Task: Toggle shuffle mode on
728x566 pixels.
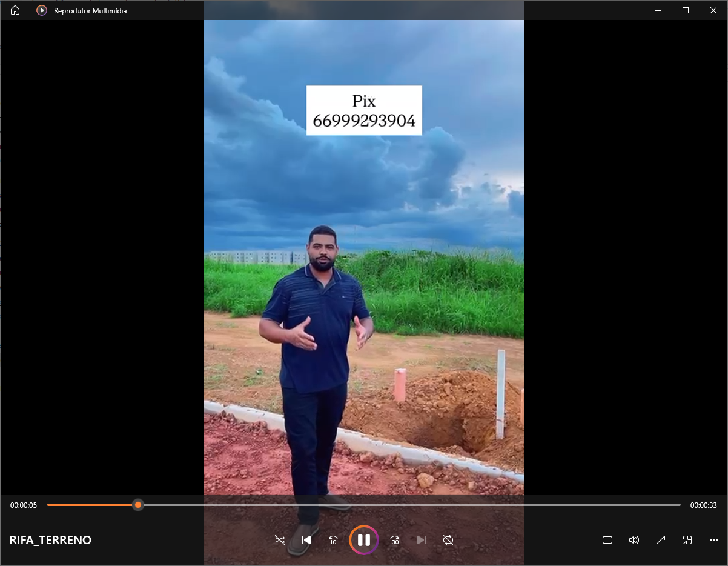Action: [279, 540]
